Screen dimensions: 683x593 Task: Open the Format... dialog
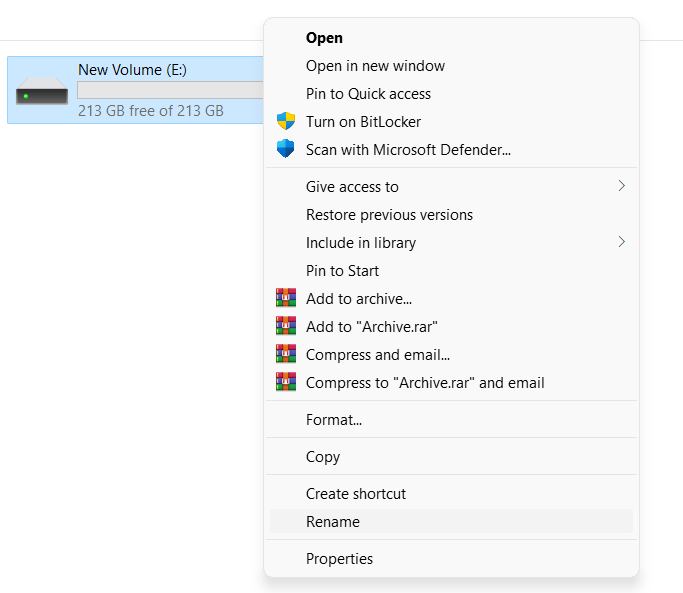pos(334,420)
